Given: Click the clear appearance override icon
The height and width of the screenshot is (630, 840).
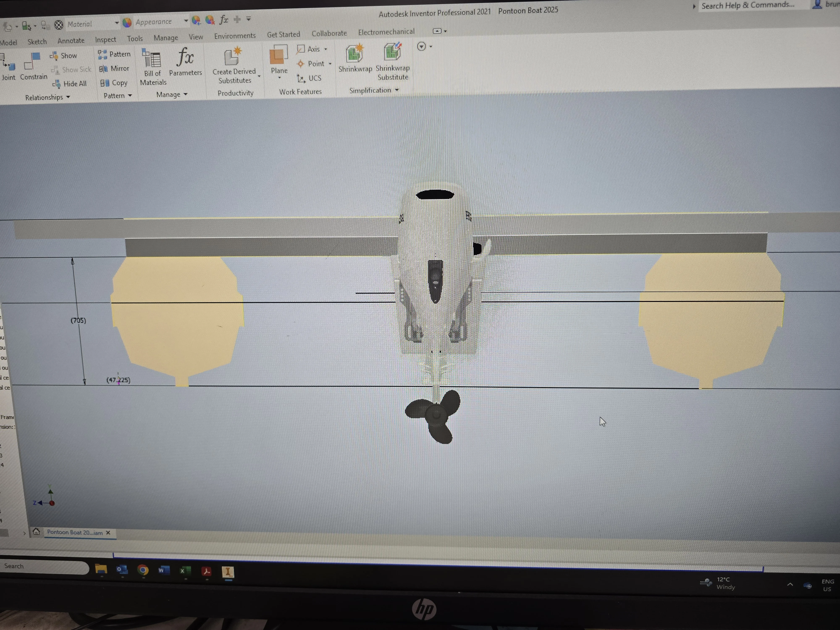Looking at the screenshot, I should [x=210, y=20].
